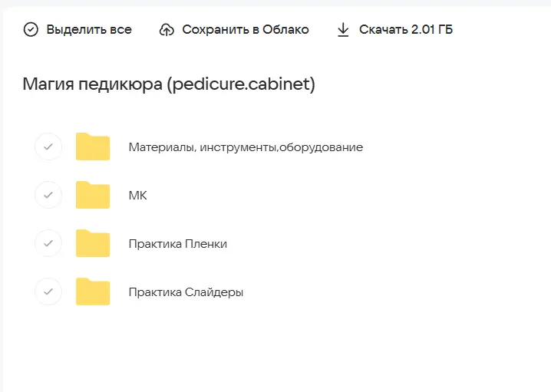Click the Практика Пленки folder icon
551x392 pixels.
pyautogui.click(x=93, y=243)
